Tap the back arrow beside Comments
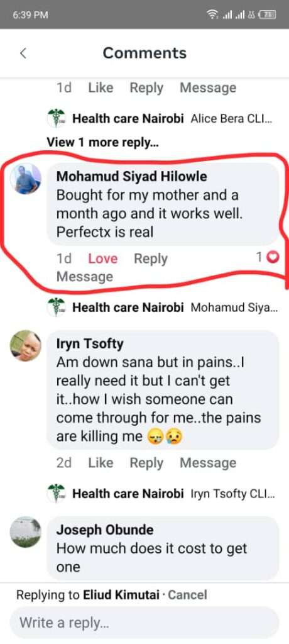This screenshot has width=289, height=644. 23,53
